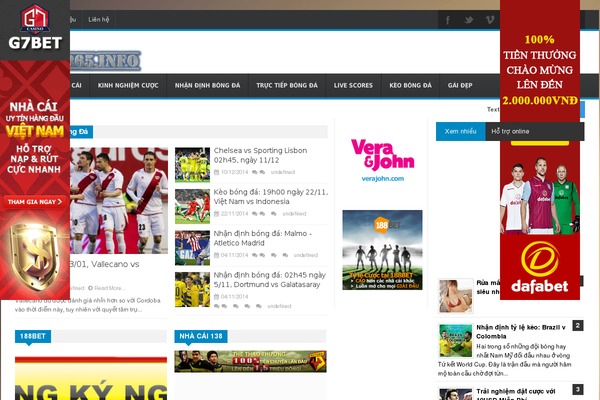
Task: Open the Liên hệ top menu link
Action: pos(99,20)
